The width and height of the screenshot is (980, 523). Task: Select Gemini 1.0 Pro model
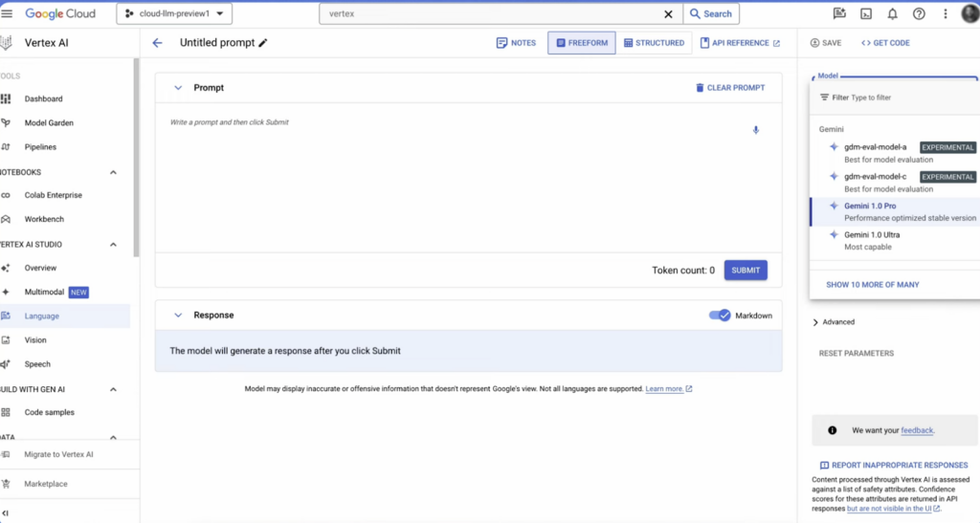[895, 211]
